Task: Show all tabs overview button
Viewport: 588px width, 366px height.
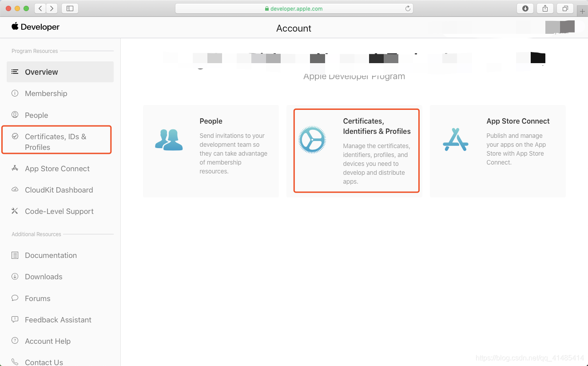Action: pyautogui.click(x=565, y=8)
